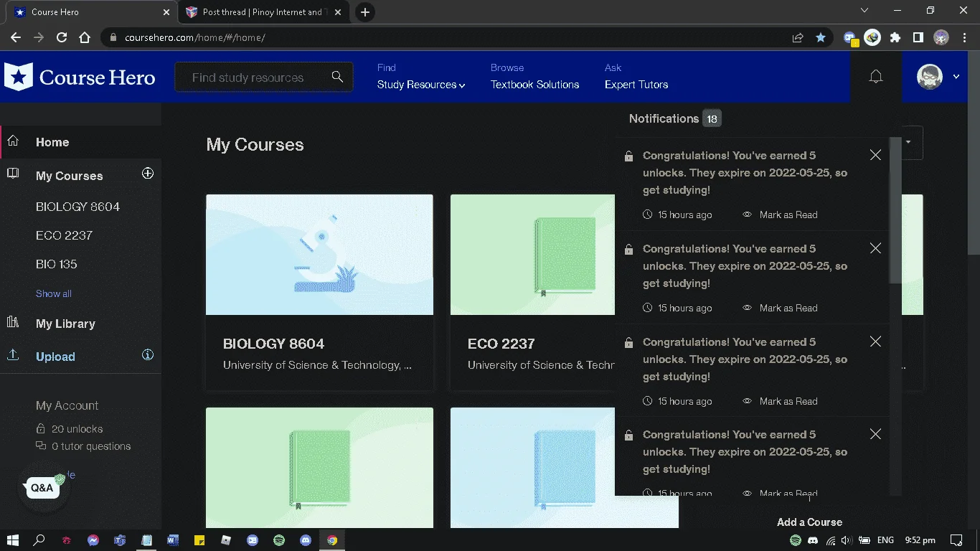Open the tab search chevron in the title bar

click(x=864, y=11)
